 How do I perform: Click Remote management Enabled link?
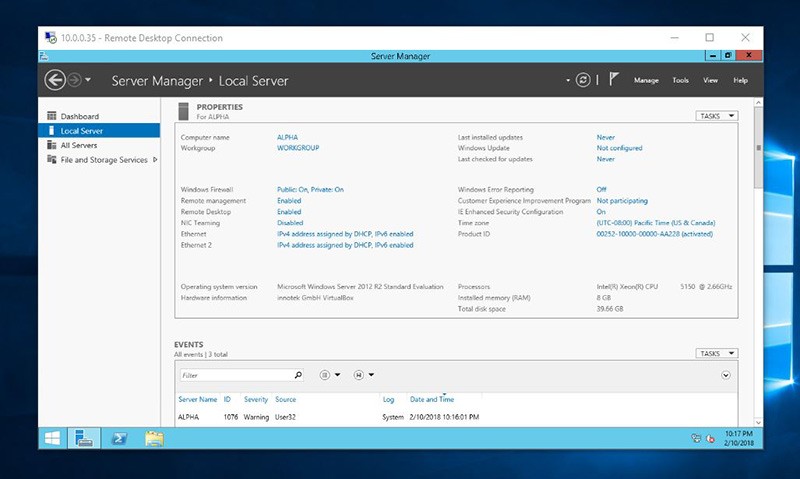click(x=289, y=200)
